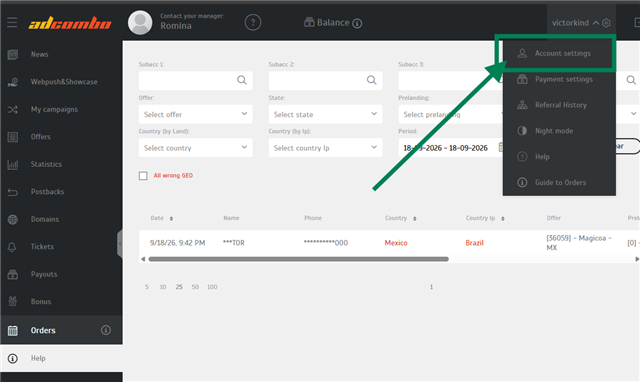Open Webpush&Showcase section
The width and height of the screenshot is (640, 382).
point(64,82)
